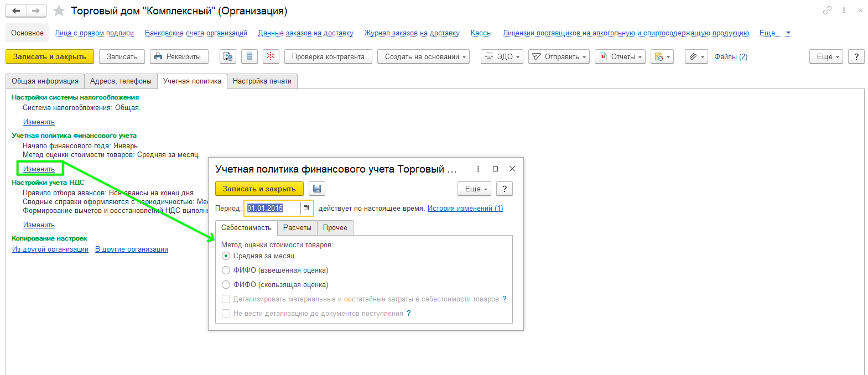Click Изменить under tax system settings
Screen dimensions: 868x375
coord(39,122)
